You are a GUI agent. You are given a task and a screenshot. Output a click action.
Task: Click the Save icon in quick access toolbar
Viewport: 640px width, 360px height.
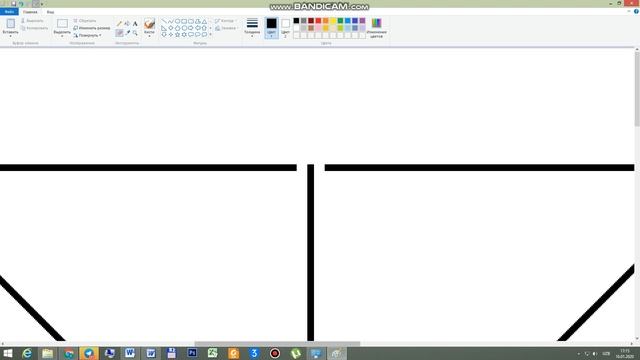tap(13, 4)
